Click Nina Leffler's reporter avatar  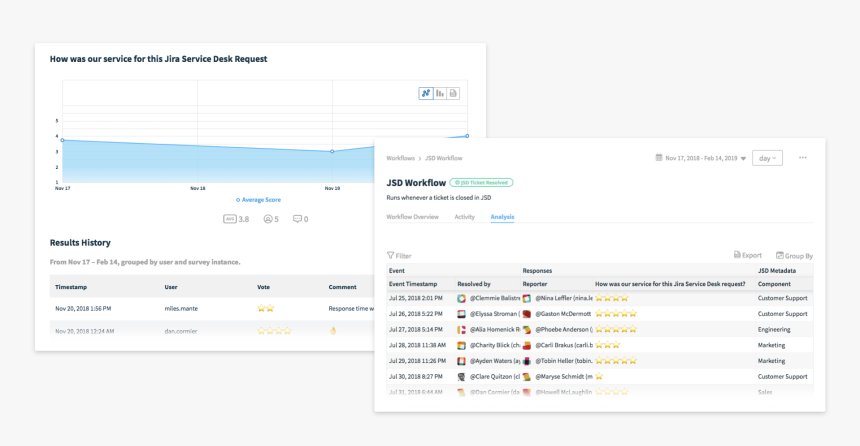tap(527, 298)
